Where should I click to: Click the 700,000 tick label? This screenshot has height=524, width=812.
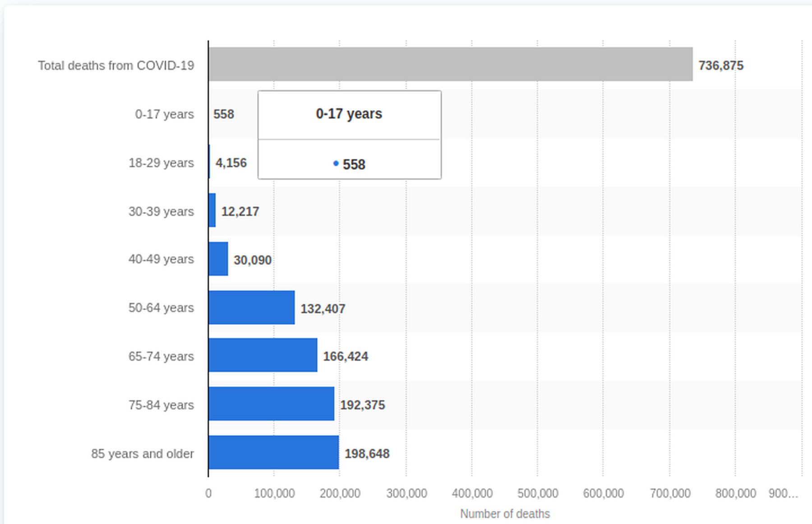pyautogui.click(x=670, y=493)
